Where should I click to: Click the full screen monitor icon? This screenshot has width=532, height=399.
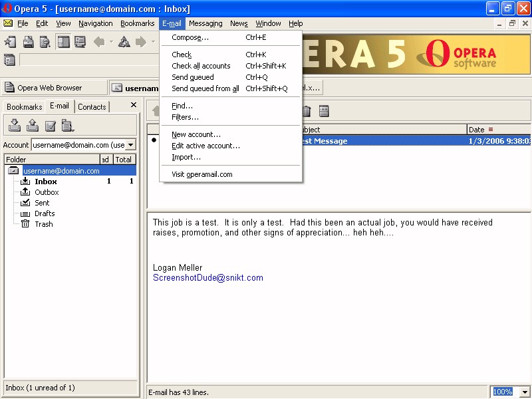pos(80,42)
